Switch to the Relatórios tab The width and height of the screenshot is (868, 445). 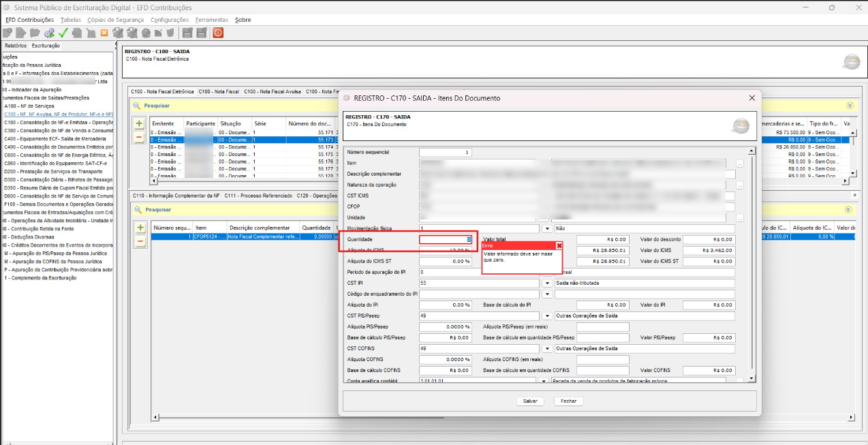click(16, 46)
